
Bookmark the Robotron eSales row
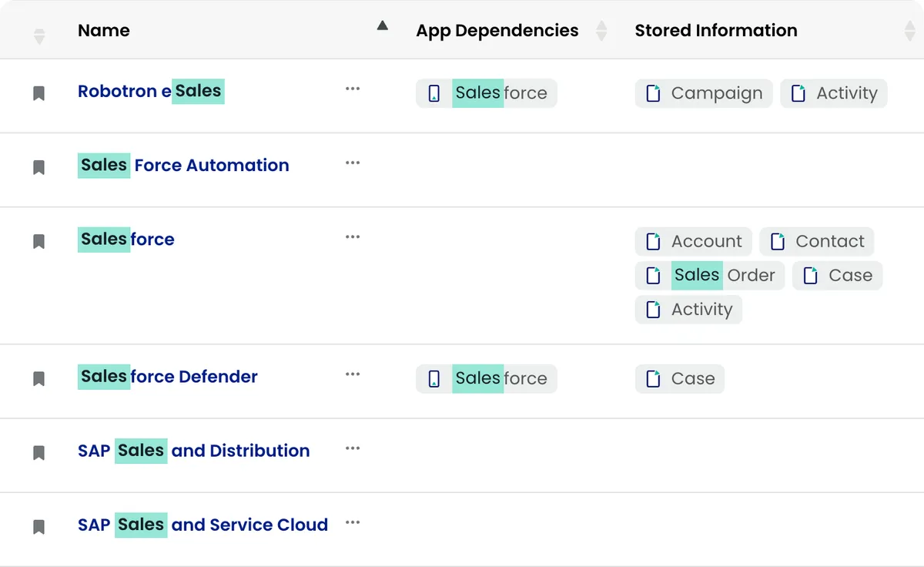pyautogui.click(x=38, y=94)
